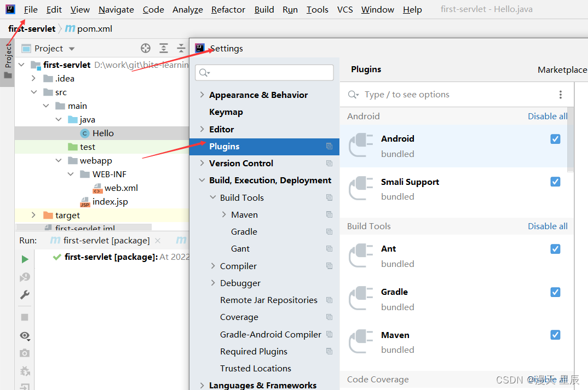
Task: Click the IntelliJ logo in the title bar
Action: coord(10,9)
